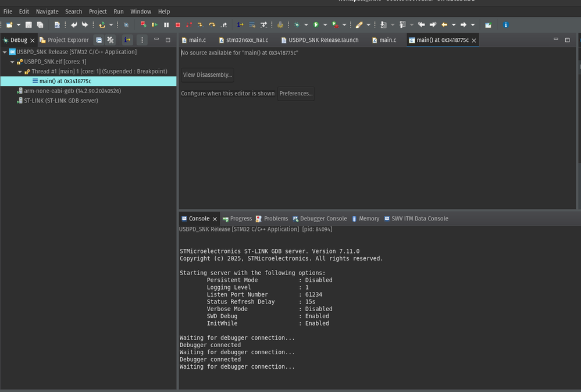Click the Resume debug button
Image resolution: width=581 pixels, height=392 pixels.
[155, 25]
